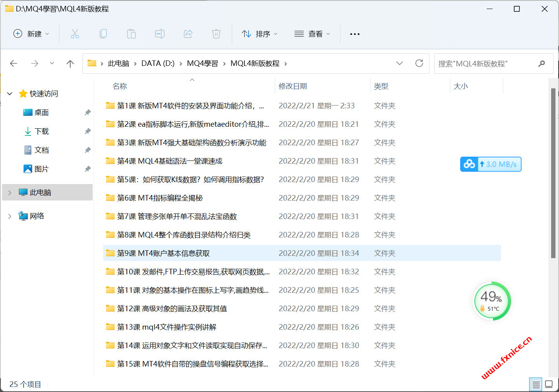The height and width of the screenshot is (392, 559).
Task: Sort by 大小 column header
Action: pos(461,86)
